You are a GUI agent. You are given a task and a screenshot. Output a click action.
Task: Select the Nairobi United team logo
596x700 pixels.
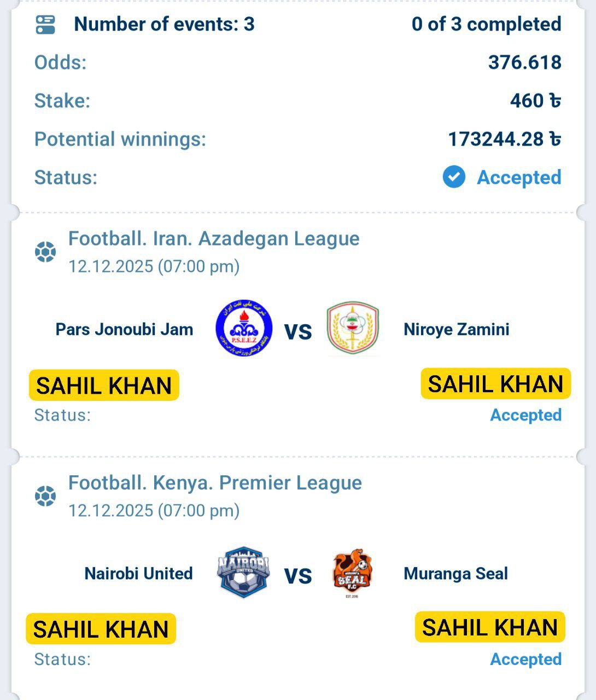(243, 572)
